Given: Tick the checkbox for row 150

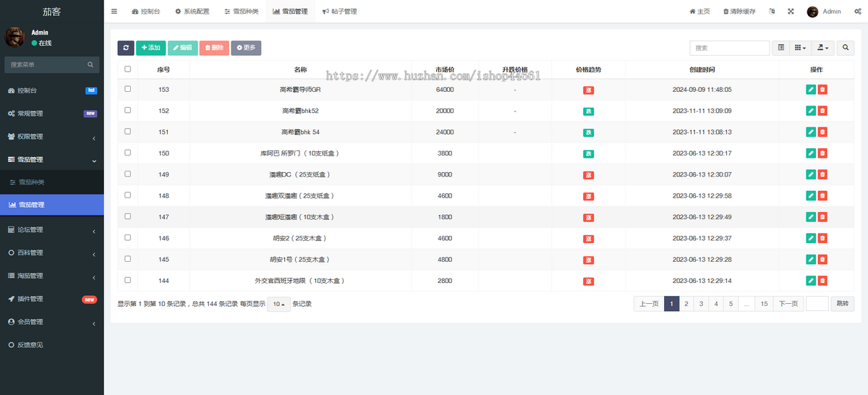Looking at the screenshot, I should tap(128, 153).
